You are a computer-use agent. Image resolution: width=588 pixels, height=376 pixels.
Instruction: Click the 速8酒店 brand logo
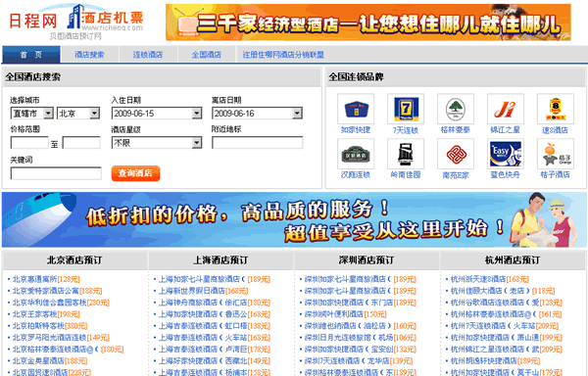click(555, 109)
